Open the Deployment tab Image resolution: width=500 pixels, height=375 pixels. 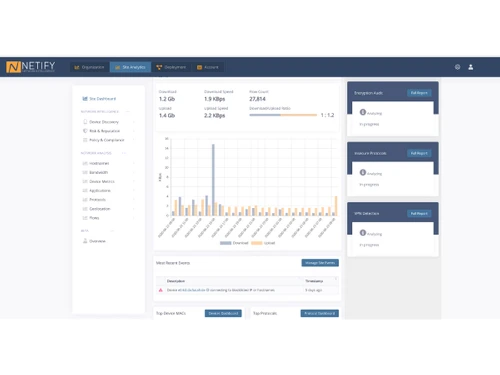pos(171,67)
